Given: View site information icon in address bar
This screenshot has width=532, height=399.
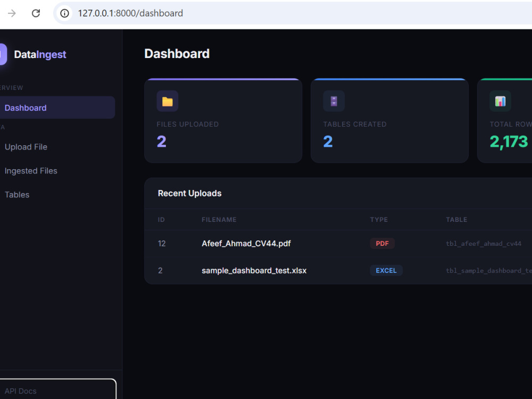Looking at the screenshot, I should point(64,13).
